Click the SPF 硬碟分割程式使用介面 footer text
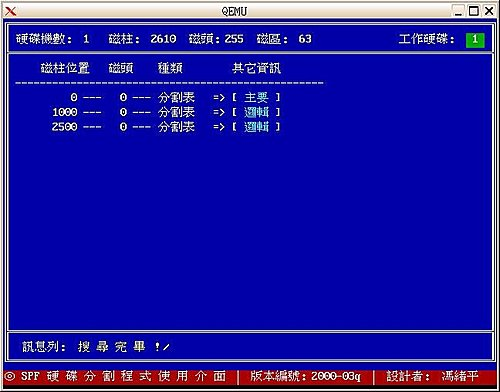This screenshot has height=392, width=500. click(123, 376)
